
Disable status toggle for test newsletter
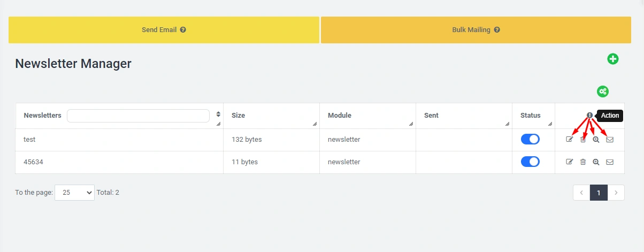[x=530, y=139]
